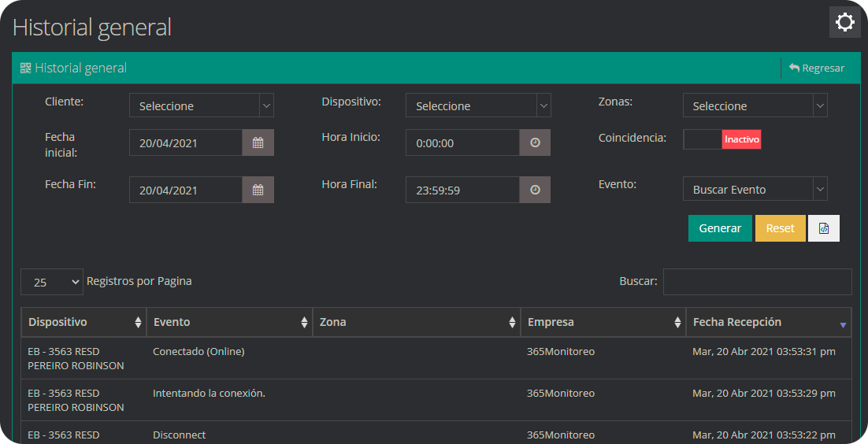Change the Registros por Pagina selector
Screen dimensions: 868x444
coord(52,282)
